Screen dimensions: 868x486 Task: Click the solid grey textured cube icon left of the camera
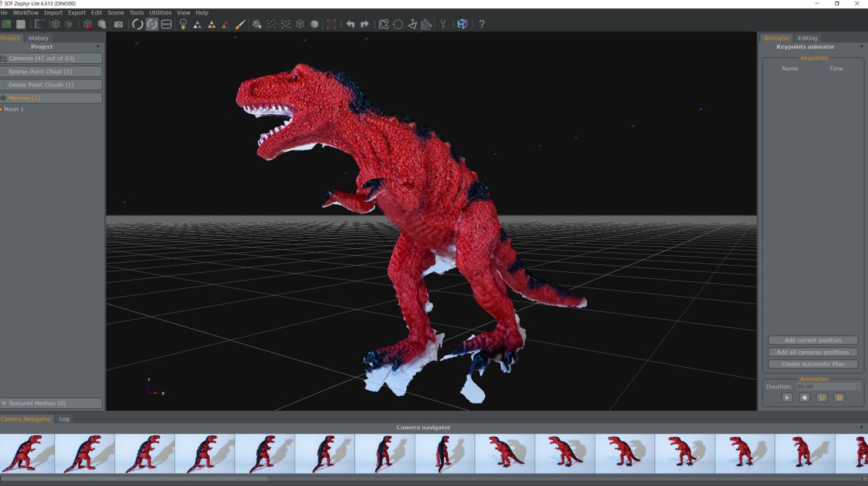(x=102, y=24)
